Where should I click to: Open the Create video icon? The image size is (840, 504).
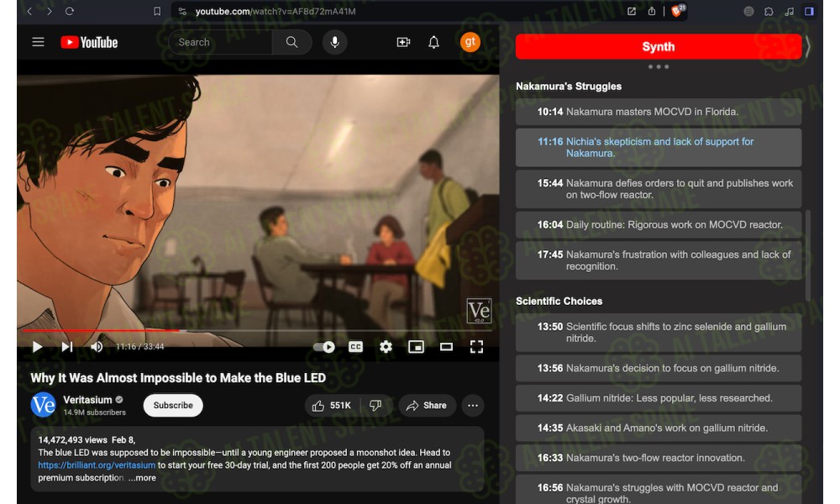tap(403, 42)
